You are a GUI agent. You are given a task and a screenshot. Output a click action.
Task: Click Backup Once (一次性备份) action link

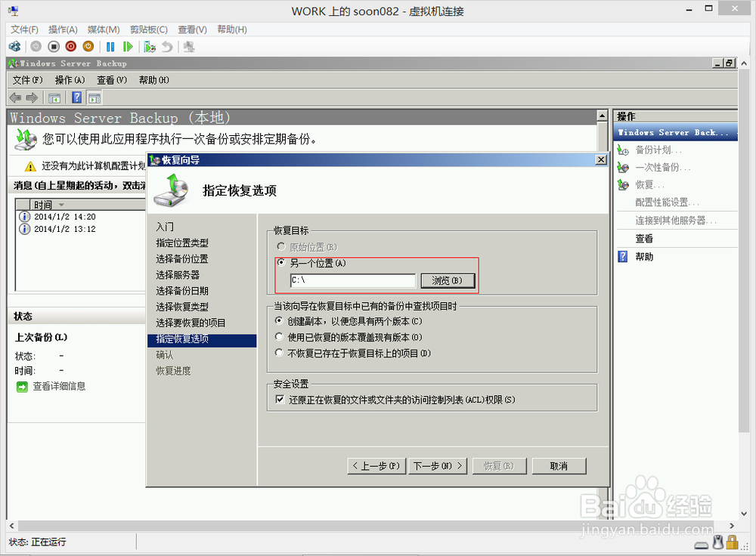[x=663, y=167]
